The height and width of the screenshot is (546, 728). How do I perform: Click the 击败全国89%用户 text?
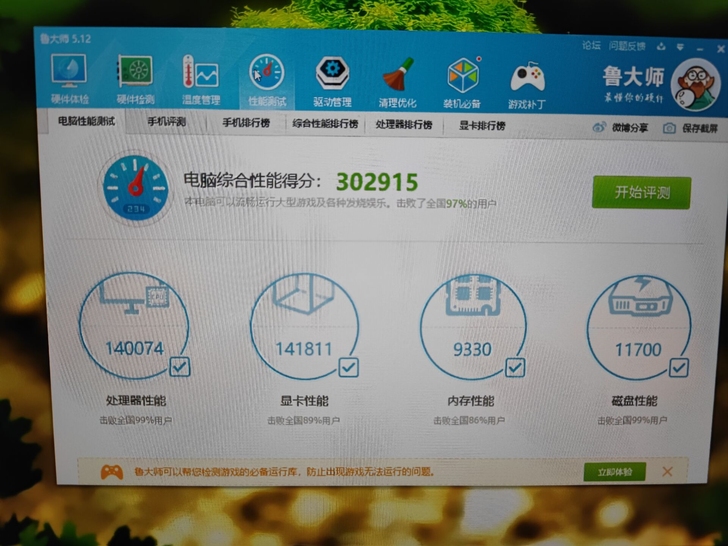click(303, 421)
